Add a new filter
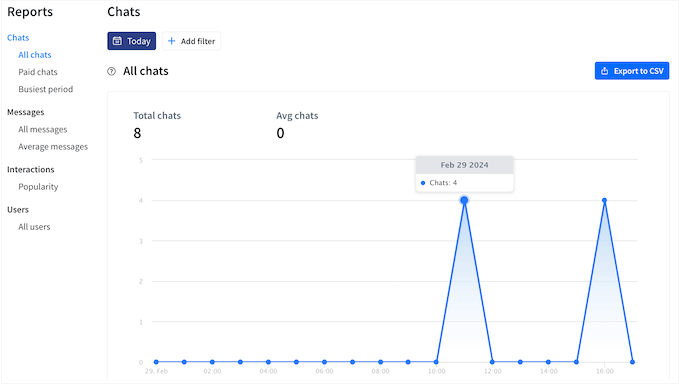This screenshot has width=680, height=384. tap(191, 41)
